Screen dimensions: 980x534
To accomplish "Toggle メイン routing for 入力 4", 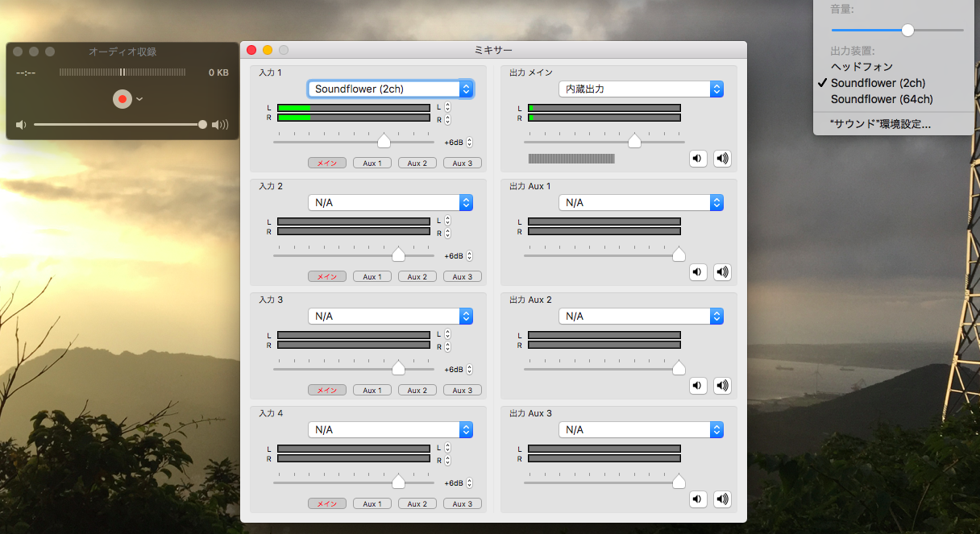I will pos(327,503).
